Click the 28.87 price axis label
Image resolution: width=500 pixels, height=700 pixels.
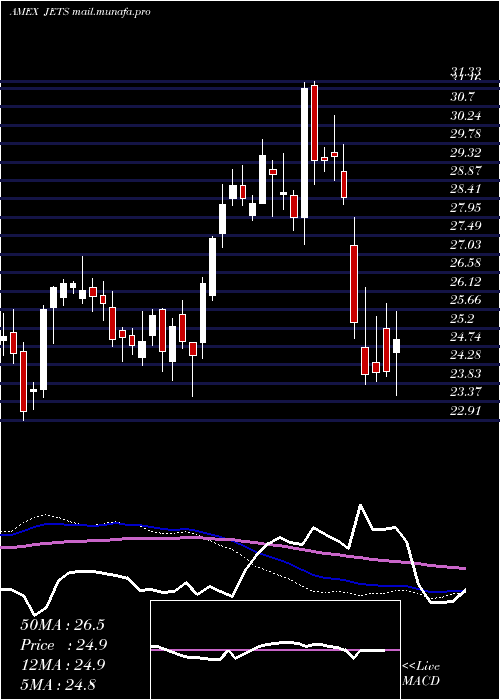466,171
